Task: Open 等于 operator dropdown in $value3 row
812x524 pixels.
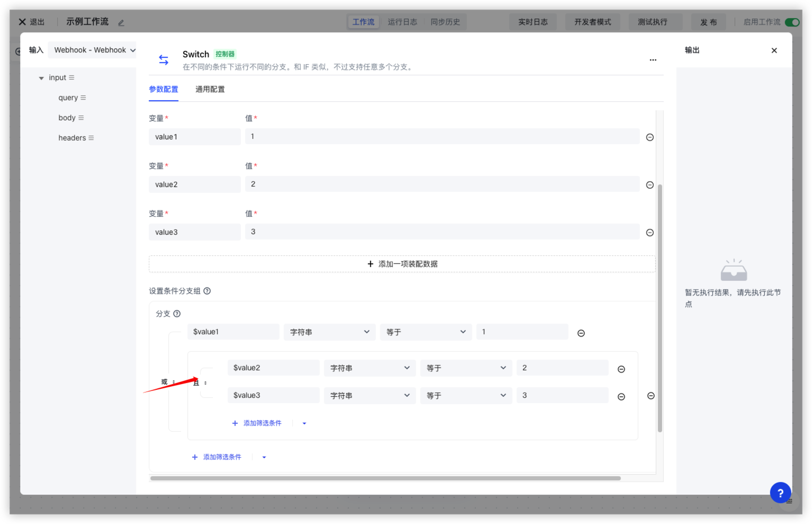Action: click(466, 396)
